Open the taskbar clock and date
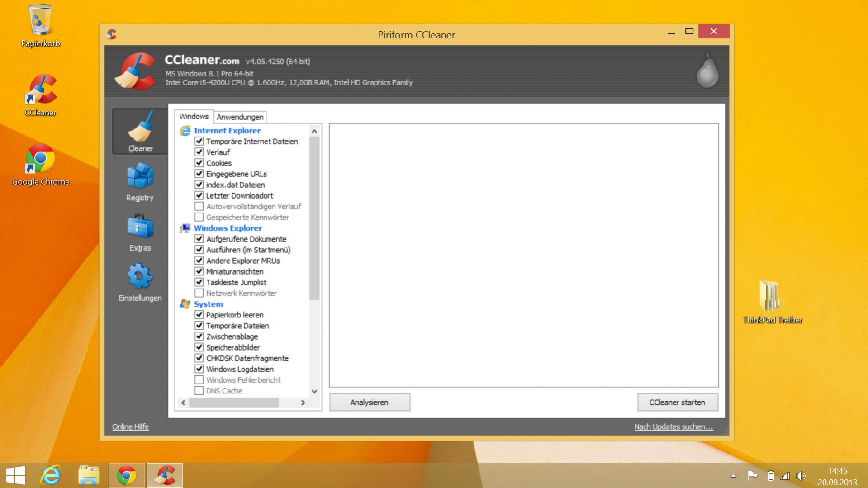 click(x=837, y=476)
